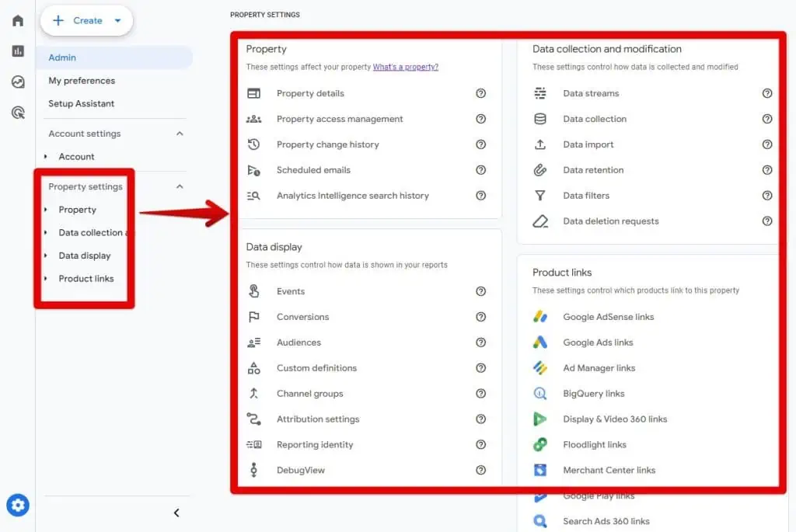Expand Product links in sidebar
This screenshot has height=532, width=796.
tap(46, 279)
